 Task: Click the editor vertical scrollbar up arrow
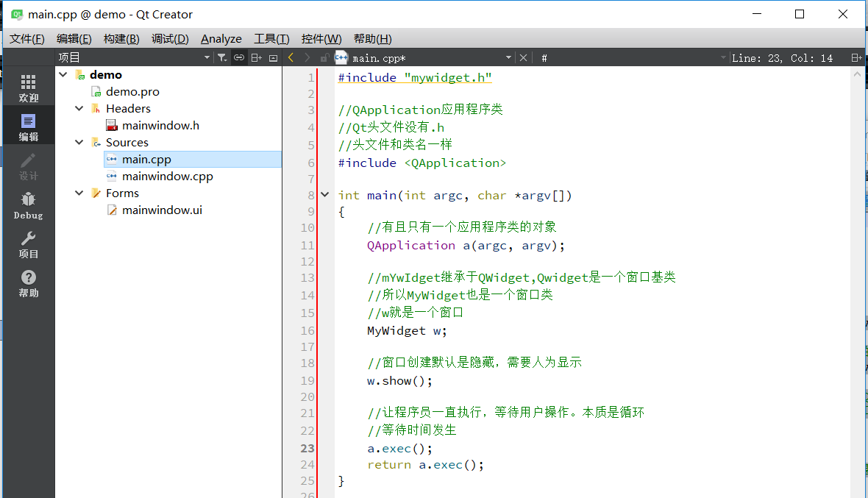pos(858,74)
